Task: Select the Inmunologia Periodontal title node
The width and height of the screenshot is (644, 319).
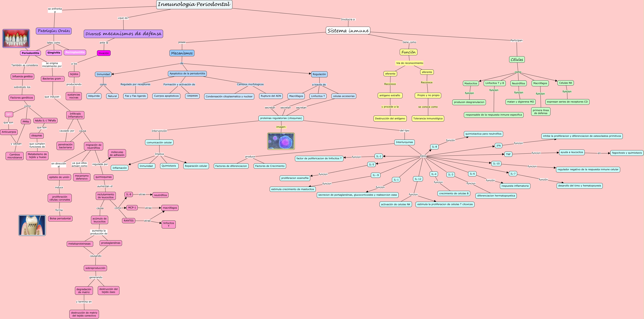Action: tap(194, 4)
